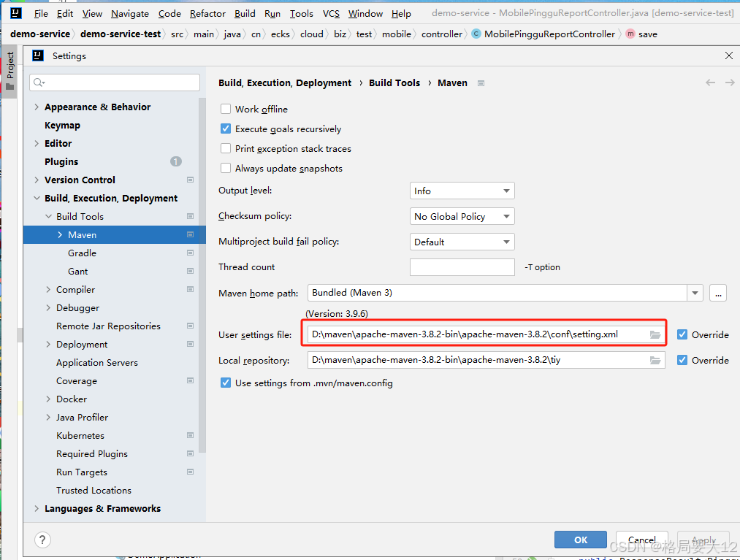Expand the Docker node
This screenshot has width=740, height=560.
click(48, 399)
